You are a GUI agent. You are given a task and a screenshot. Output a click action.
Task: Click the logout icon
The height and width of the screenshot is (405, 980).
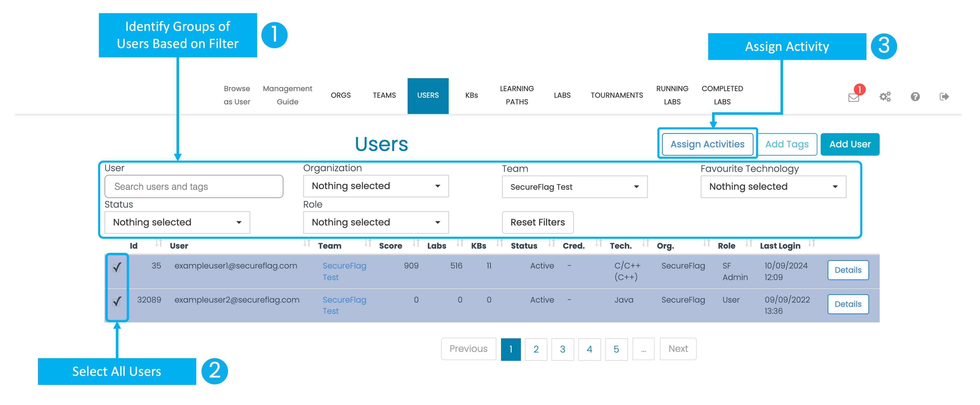tap(944, 97)
